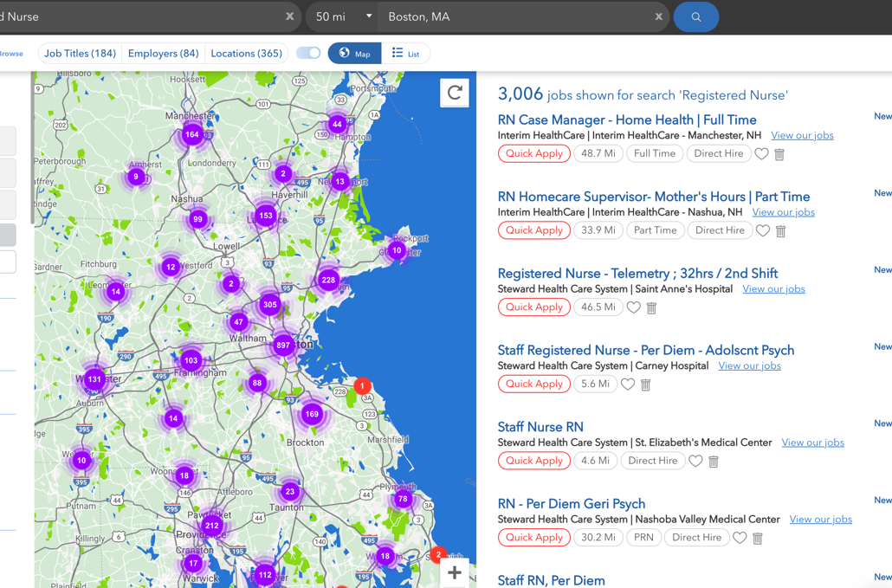
Task: Trash the RN Homecare Supervisor listing
Action: point(781,231)
